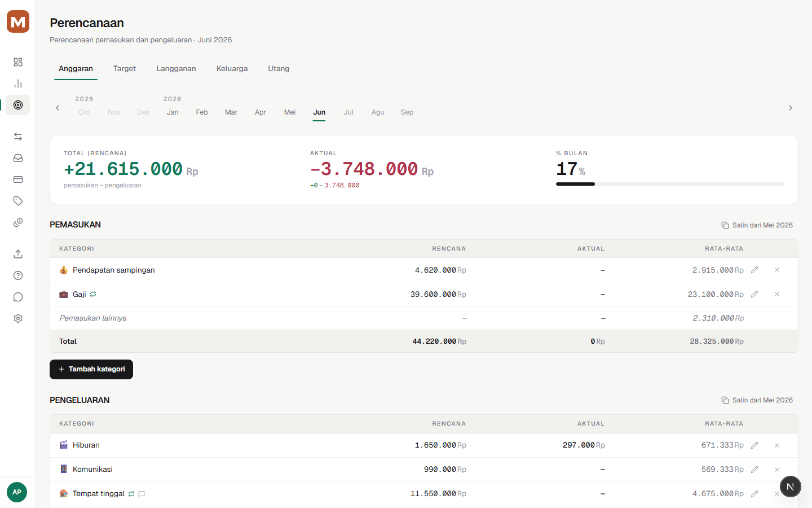The width and height of the screenshot is (812, 508).
Task: Click the % Bulan progress bar
Action: (670, 184)
